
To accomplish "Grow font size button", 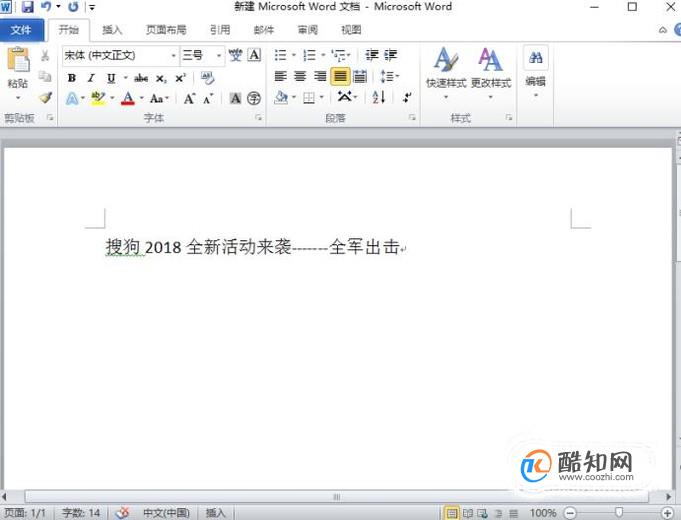I will [189, 99].
